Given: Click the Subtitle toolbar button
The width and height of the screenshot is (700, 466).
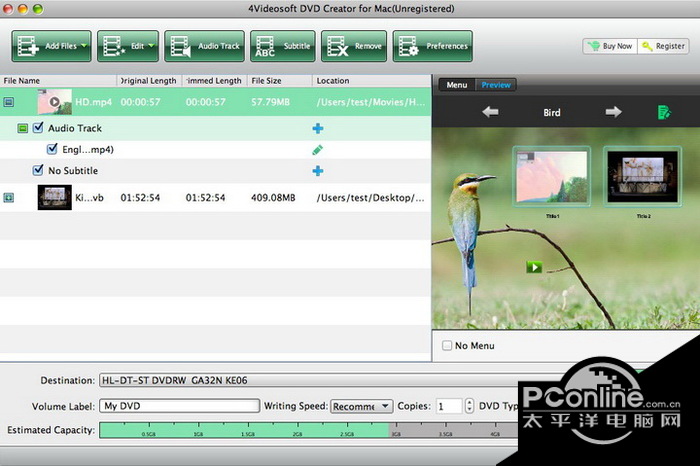Looking at the screenshot, I should (283, 46).
